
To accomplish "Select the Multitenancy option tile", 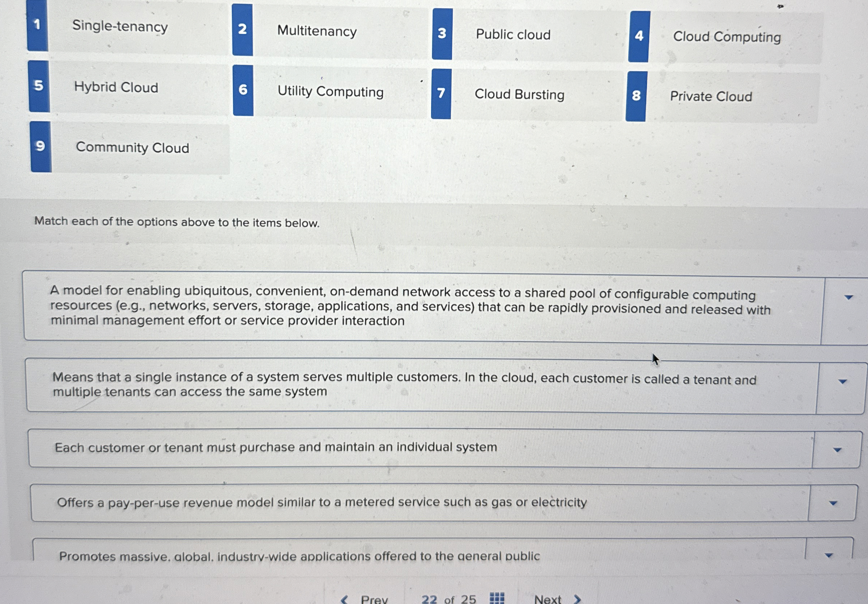I will coord(317,31).
